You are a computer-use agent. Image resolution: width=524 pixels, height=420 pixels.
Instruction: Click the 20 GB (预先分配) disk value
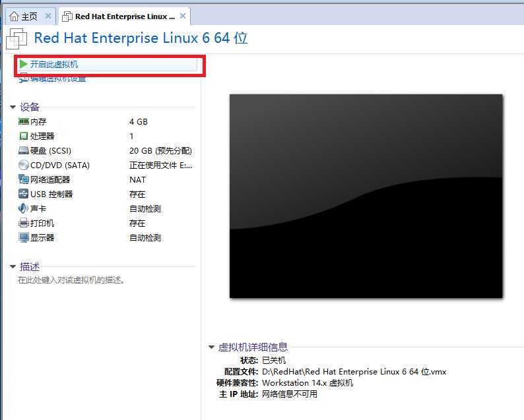160,151
